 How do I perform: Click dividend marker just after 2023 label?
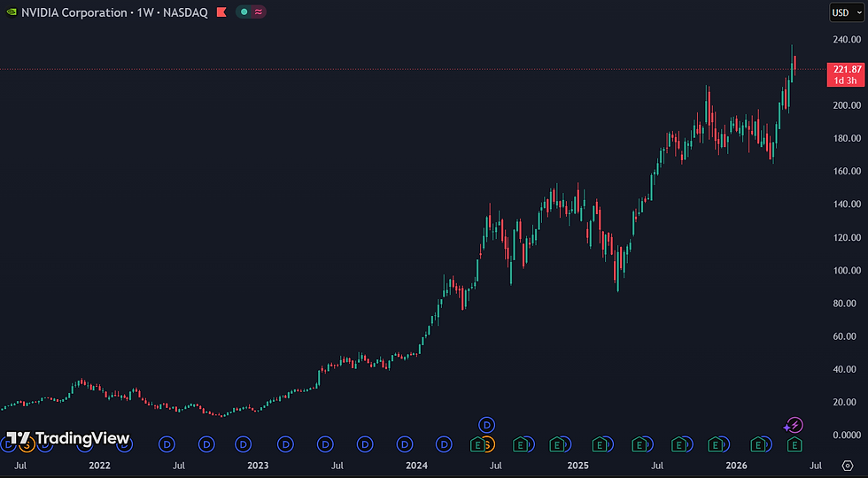coord(285,443)
